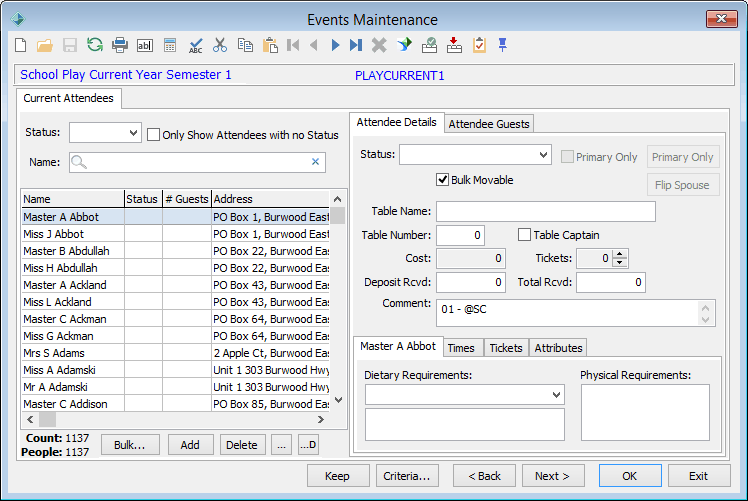Select the Attendee Details tab

point(396,123)
